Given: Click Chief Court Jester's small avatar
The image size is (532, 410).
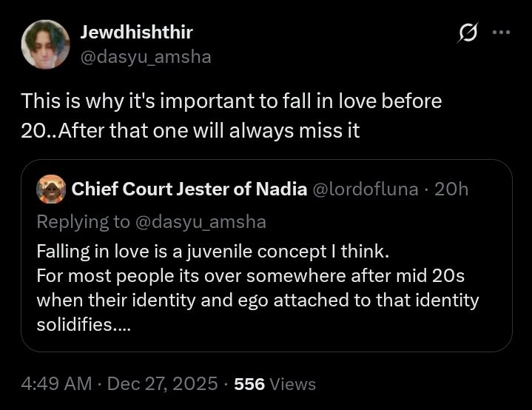Looking at the screenshot, I should pos(50,189).
